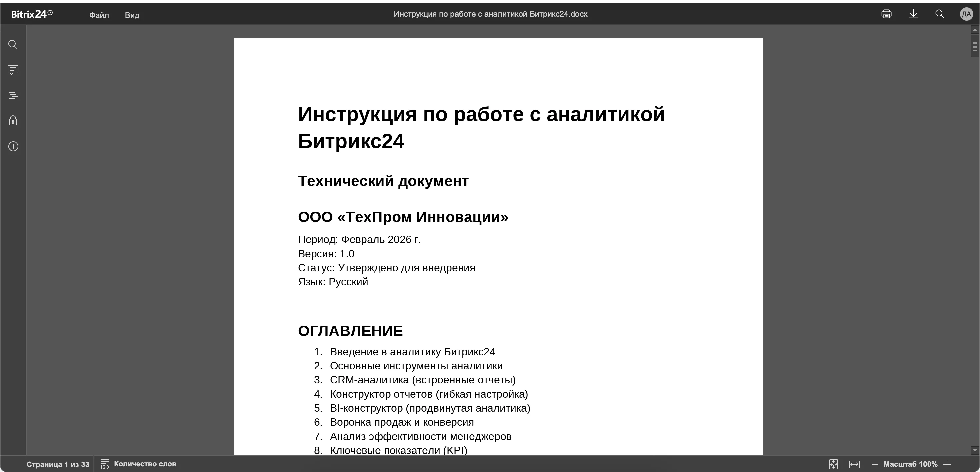Screen dimensions: 980x472
Task: Click the document file name in header
Action: pyautogui.click(x=490, y=14)
